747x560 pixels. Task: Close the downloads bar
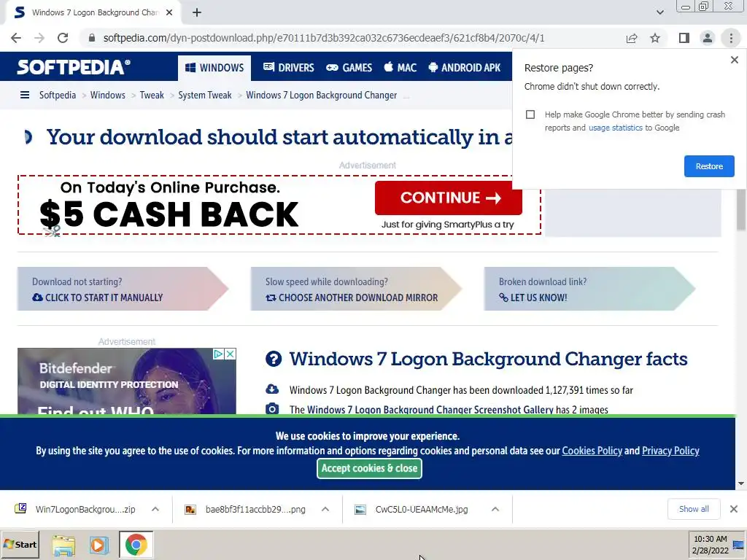click(734, 509)
